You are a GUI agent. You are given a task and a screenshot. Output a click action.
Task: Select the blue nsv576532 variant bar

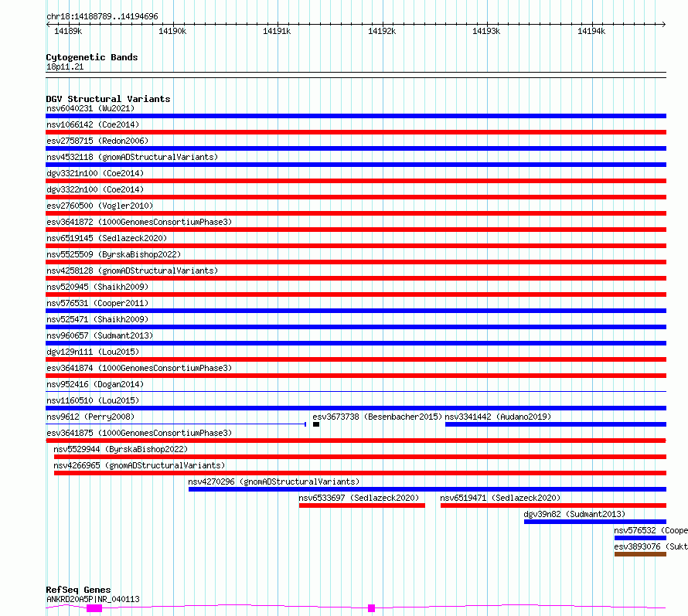(641, 538)
